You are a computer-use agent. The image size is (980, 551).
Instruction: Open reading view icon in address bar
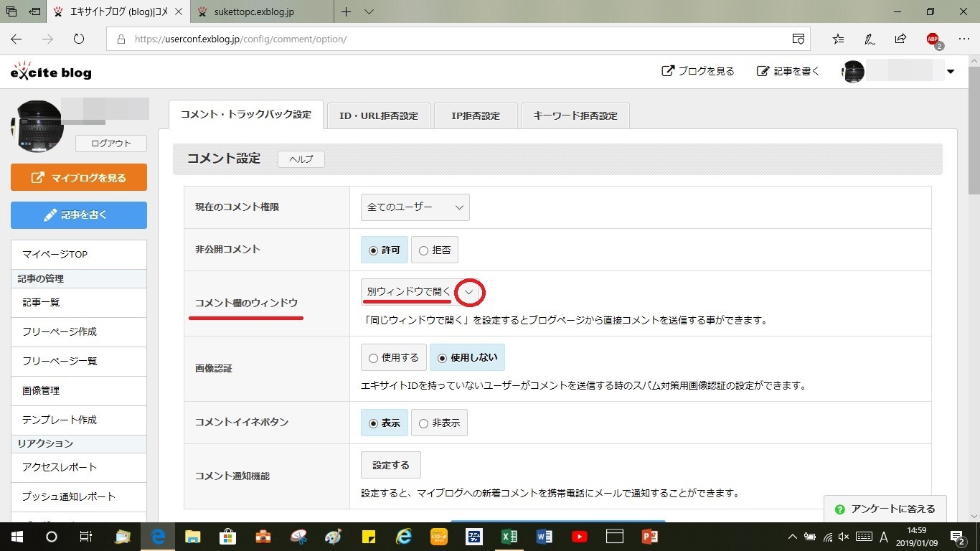tap(798, 39)
